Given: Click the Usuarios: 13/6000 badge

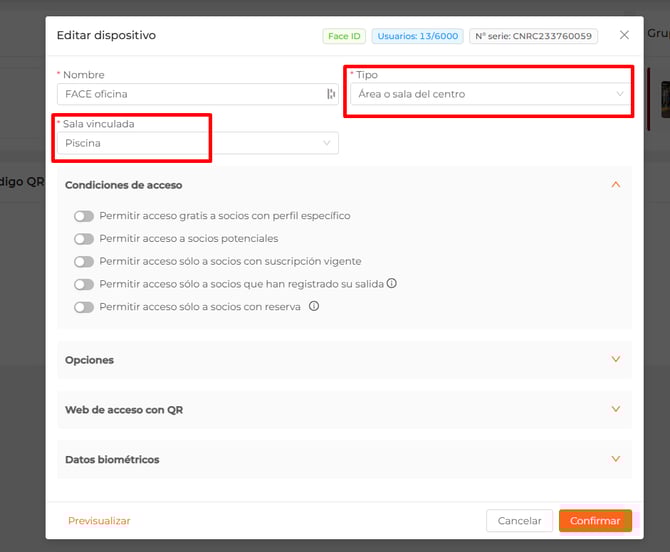Looking at the screenshot, I should 417,36.
